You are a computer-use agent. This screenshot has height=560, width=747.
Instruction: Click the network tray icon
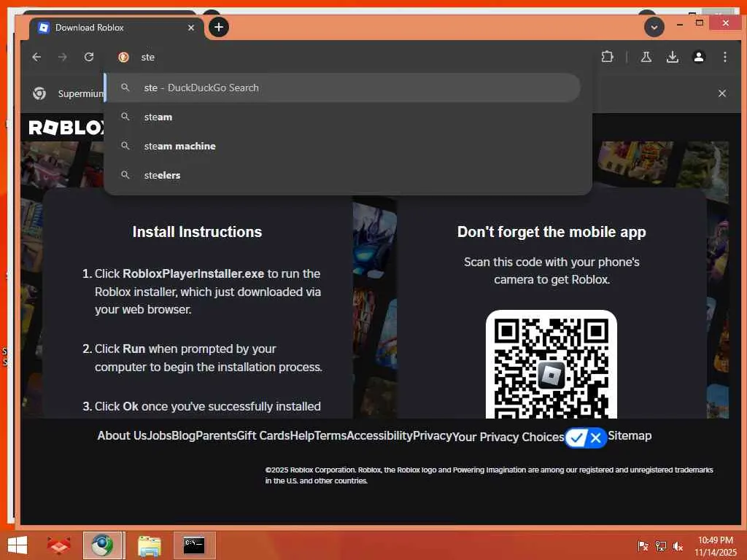tap(661, 546)
